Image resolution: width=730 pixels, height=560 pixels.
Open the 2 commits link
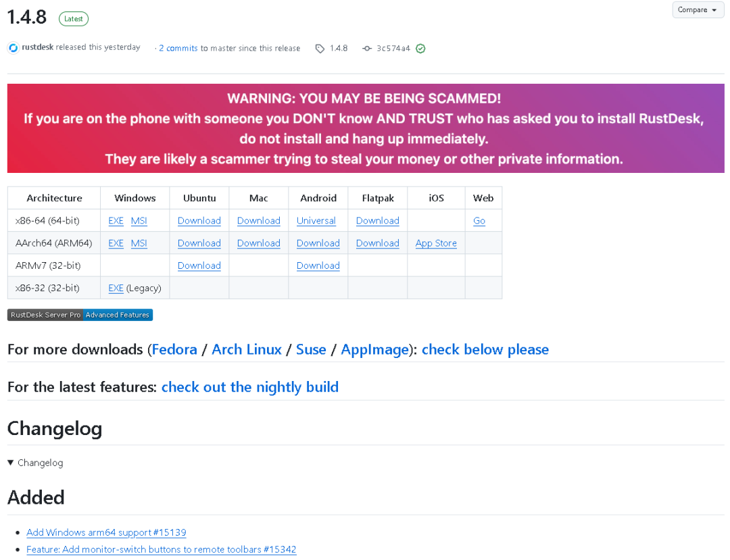(x=178, y=49)
